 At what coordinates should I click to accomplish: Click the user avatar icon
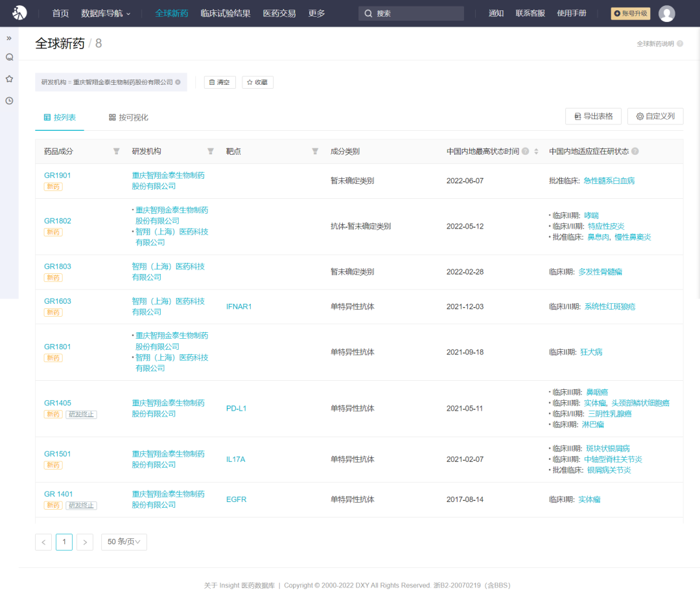[x=666, y=14]
